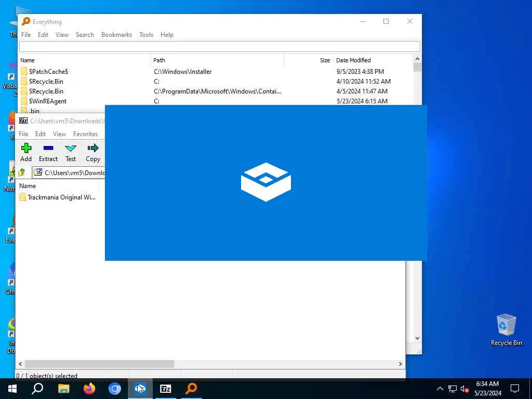Click the Copy icon in 7-Zip toolbar
This screenshot has width=532, height=399.
(92, 148)
